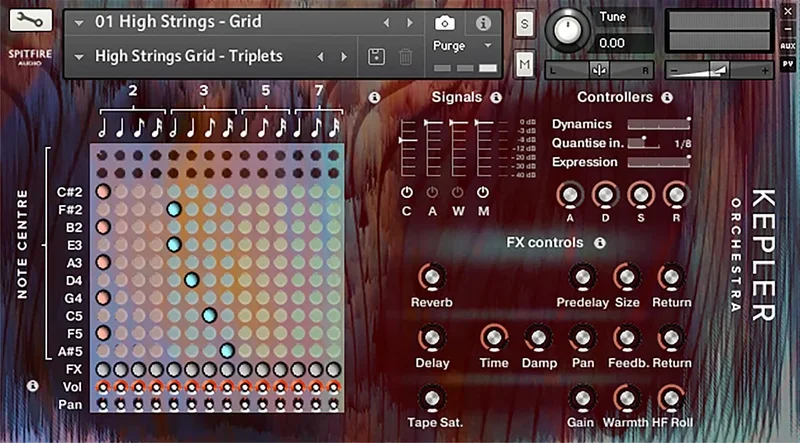Click the reverb Size knob
Screen dimensions: 800x443
click(x=627, y=278)
